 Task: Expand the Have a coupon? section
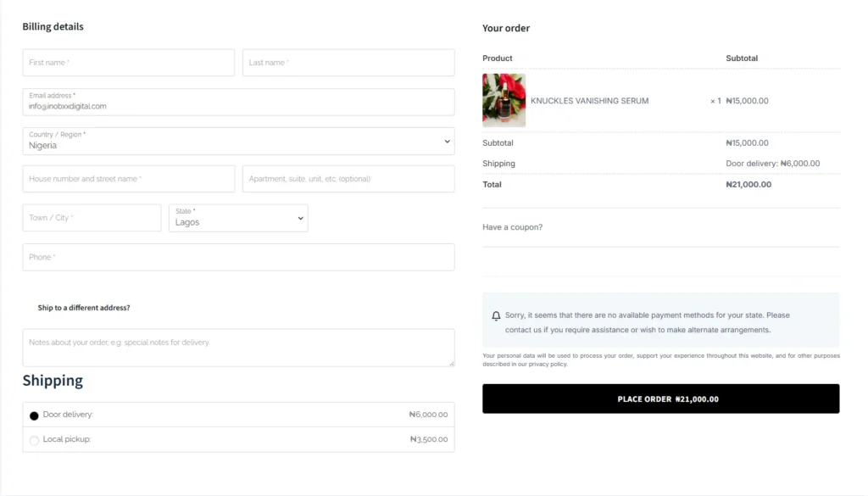pos(512,227)
